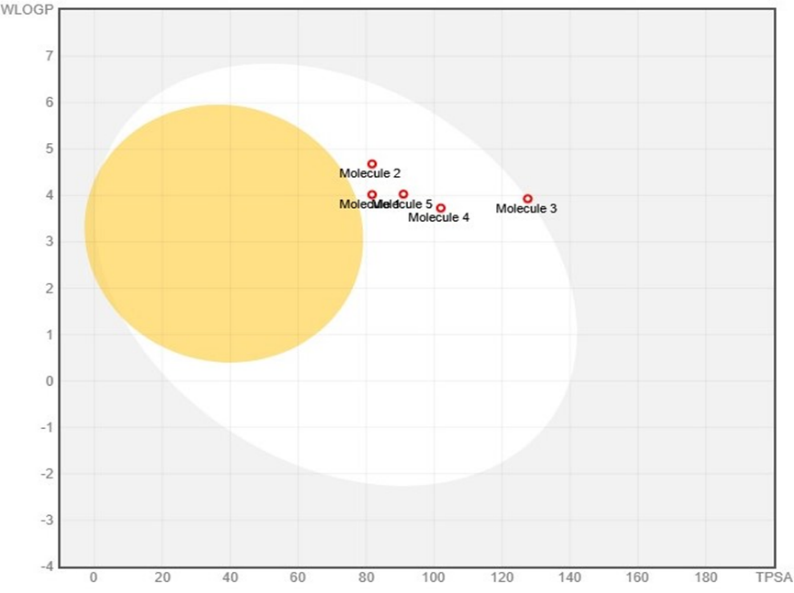The height and width of the screenshot is (593, 794).
Task: Click the Molecule 2 data point marker
Action: 372,164
